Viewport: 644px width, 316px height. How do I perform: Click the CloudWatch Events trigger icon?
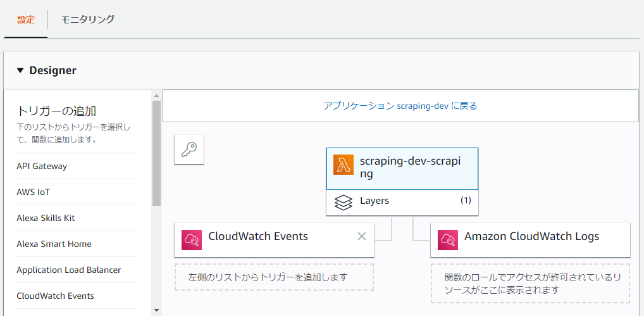pos(192,240)
